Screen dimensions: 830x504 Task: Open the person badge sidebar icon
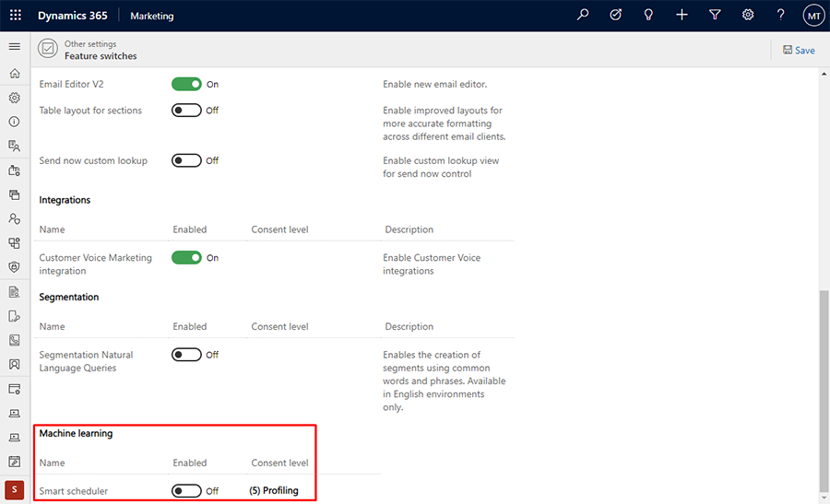tap(14, 364)
